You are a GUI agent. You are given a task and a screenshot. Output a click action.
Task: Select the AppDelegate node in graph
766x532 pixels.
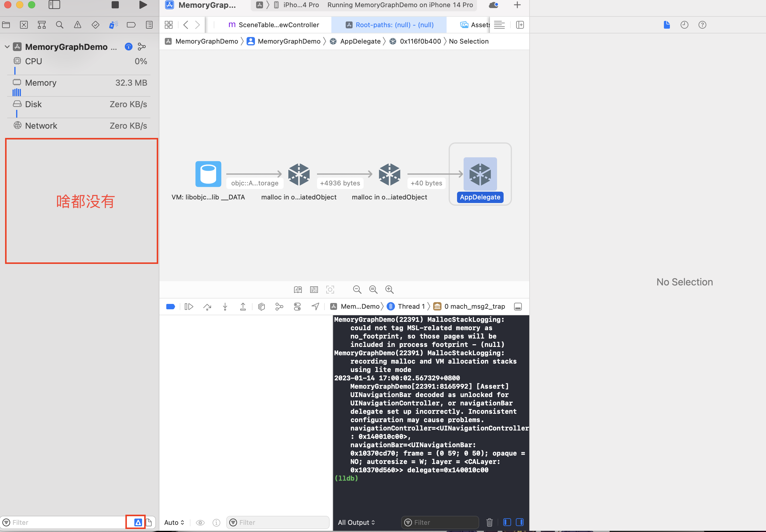(x=480, y=174)
